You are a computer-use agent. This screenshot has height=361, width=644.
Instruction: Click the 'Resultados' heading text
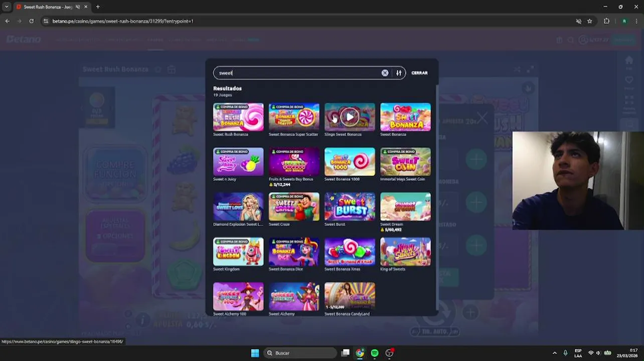pyautogui.click(x=227, y=88)
